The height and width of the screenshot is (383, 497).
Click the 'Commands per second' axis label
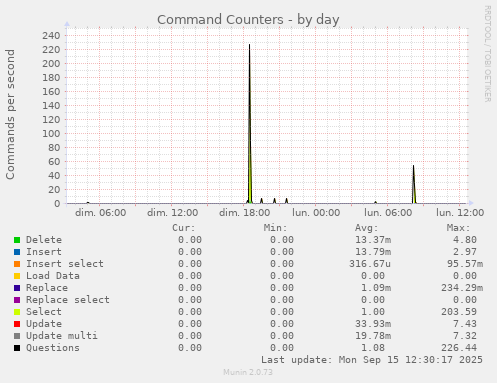[x=10, y=114]
